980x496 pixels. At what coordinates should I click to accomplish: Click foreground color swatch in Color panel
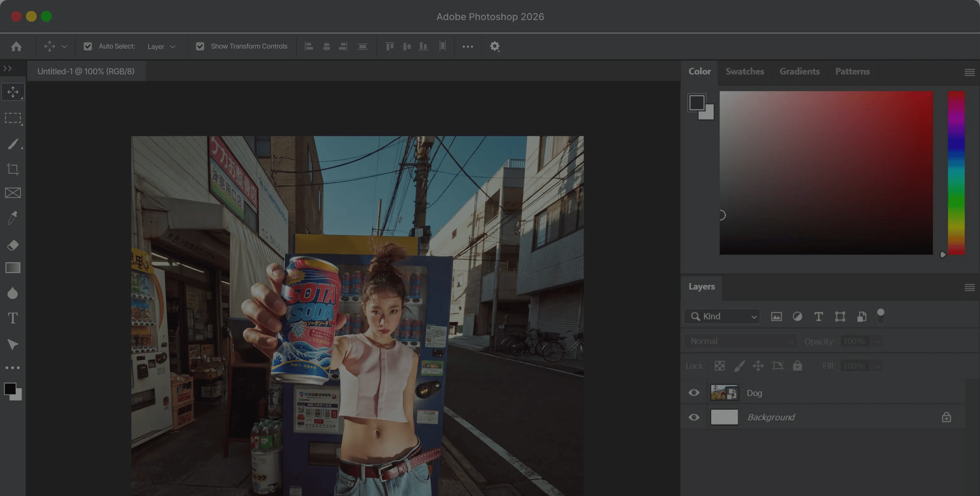click(x=697, y=103)
